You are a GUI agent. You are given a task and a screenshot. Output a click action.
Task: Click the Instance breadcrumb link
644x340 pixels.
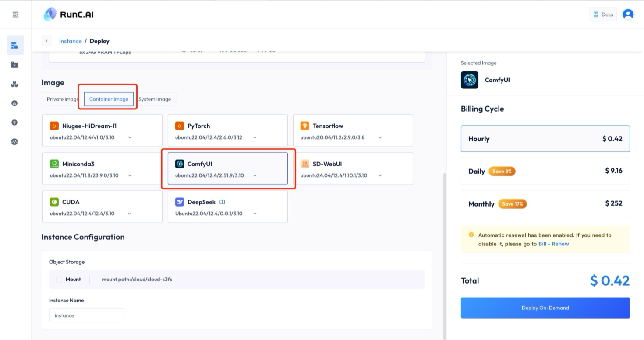[71, 41]
